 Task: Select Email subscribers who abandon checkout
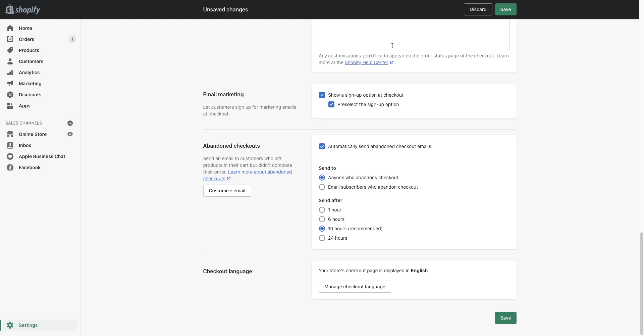(x=322, y=187)
